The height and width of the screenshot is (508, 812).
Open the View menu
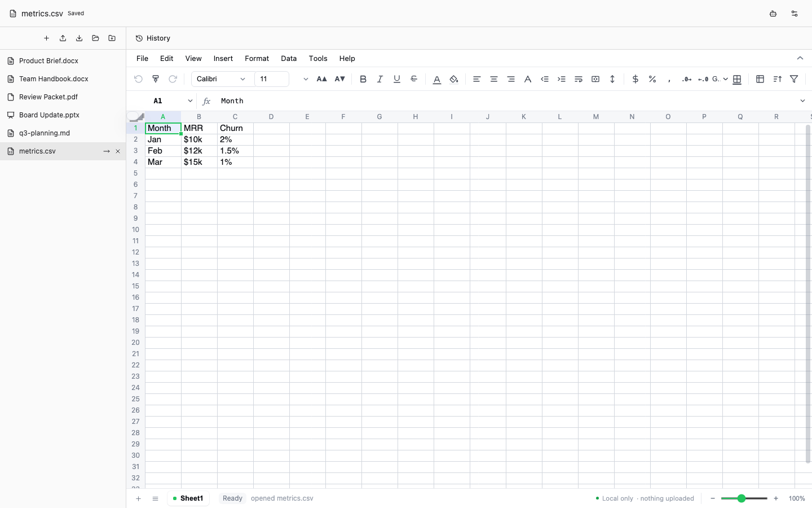193,58
